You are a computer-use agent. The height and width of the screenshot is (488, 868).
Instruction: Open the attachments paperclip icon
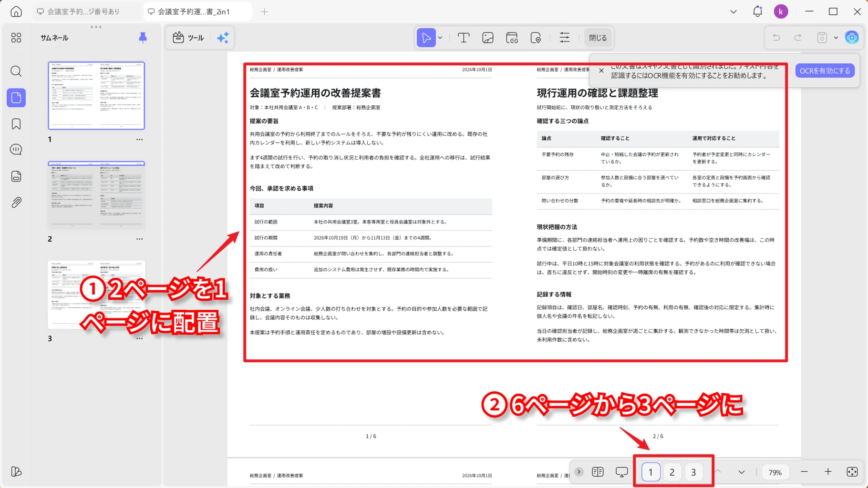(x=16, y=203)
